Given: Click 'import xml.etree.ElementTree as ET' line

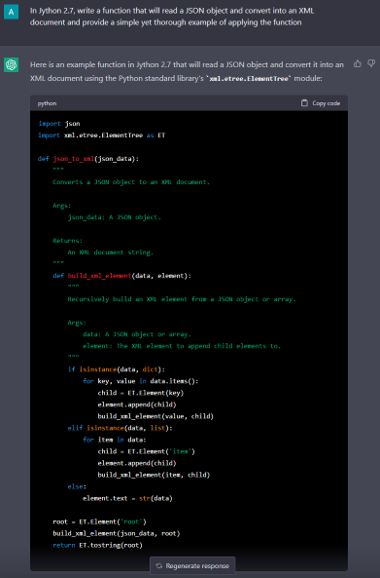Looking at the screenshot, I should coord(101,135).
